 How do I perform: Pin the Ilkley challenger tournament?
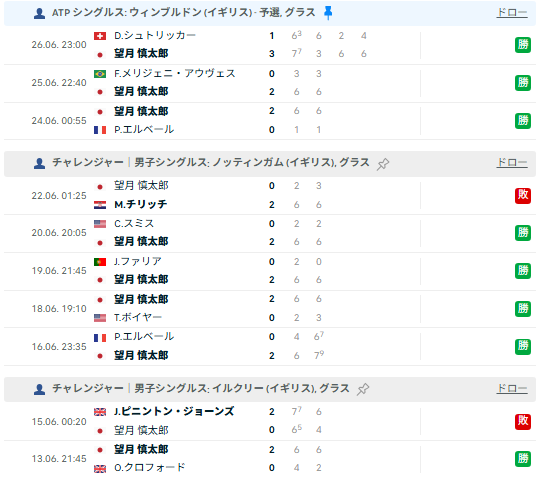pyautogui.click(x=363, y=389)
